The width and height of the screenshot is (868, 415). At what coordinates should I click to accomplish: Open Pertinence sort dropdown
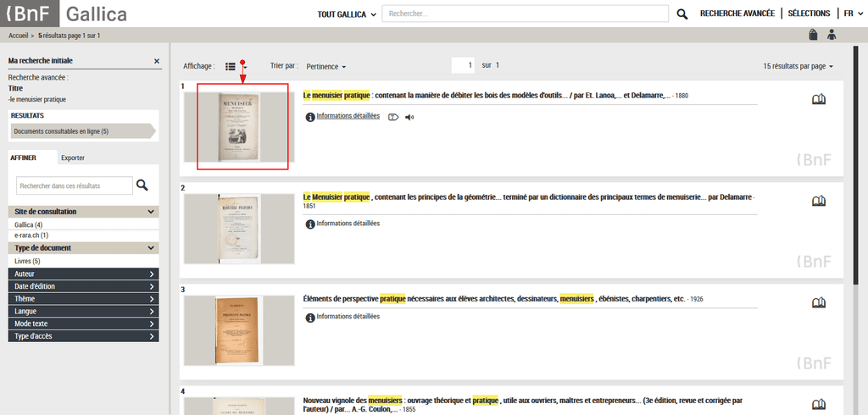326,66
